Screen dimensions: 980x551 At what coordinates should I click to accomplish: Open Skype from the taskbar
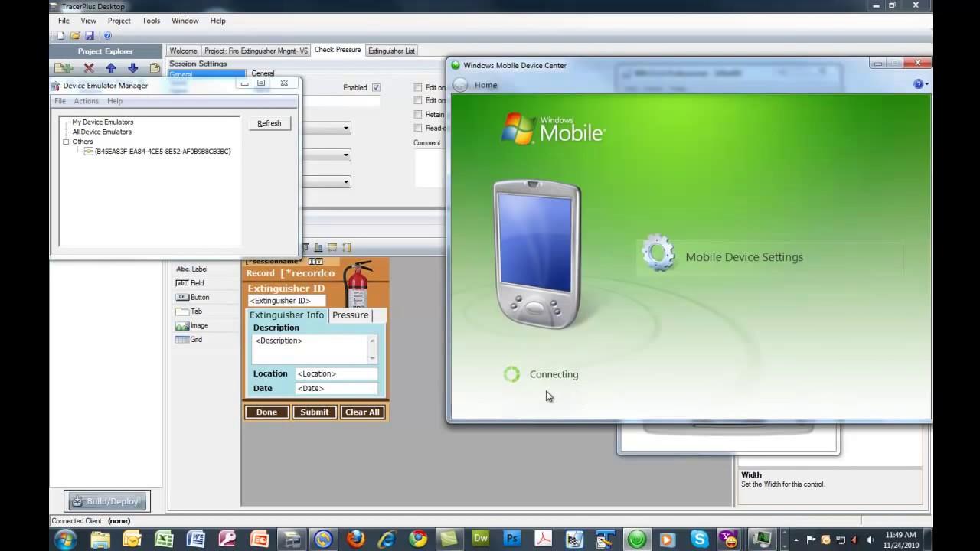pyautogui.click(x=699, y=539)
